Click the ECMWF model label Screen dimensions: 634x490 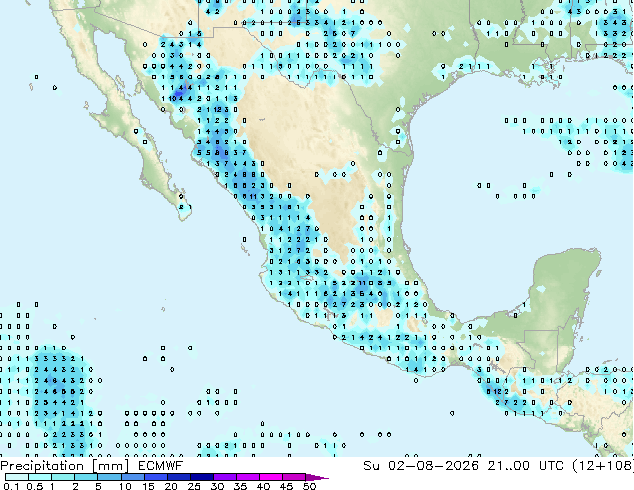[x=161, y=466]
